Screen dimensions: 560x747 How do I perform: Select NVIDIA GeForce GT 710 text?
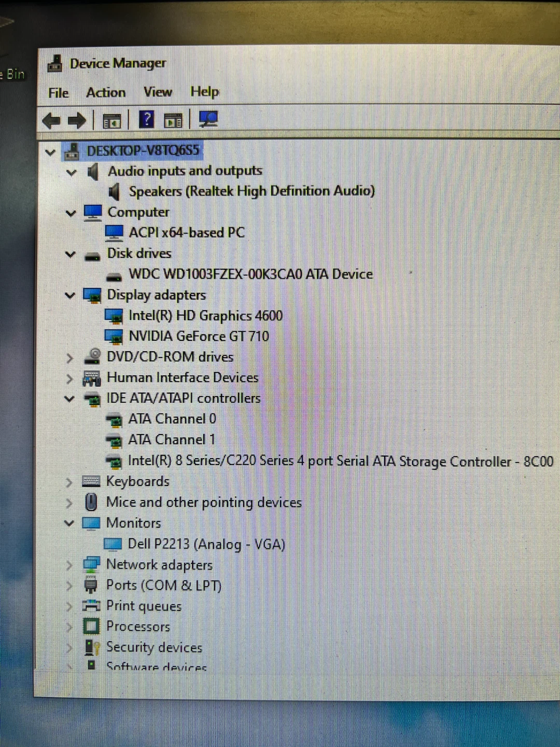pyautogui.click(x=199, y=336)
